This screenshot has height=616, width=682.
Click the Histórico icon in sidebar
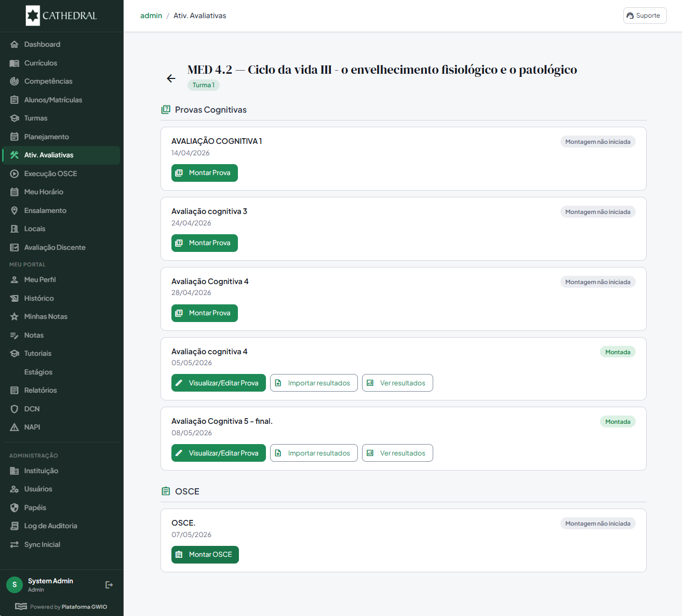pos(15,298)
